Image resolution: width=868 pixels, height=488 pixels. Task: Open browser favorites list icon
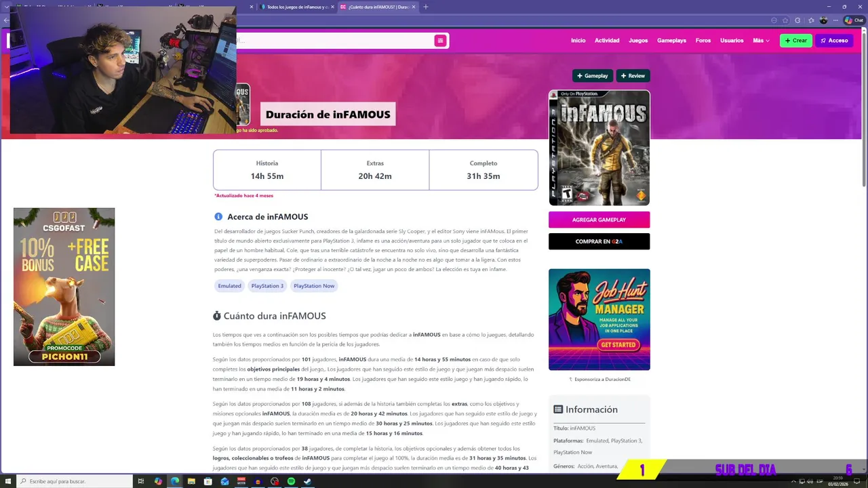pyautogui.click(x=811, y=20)
